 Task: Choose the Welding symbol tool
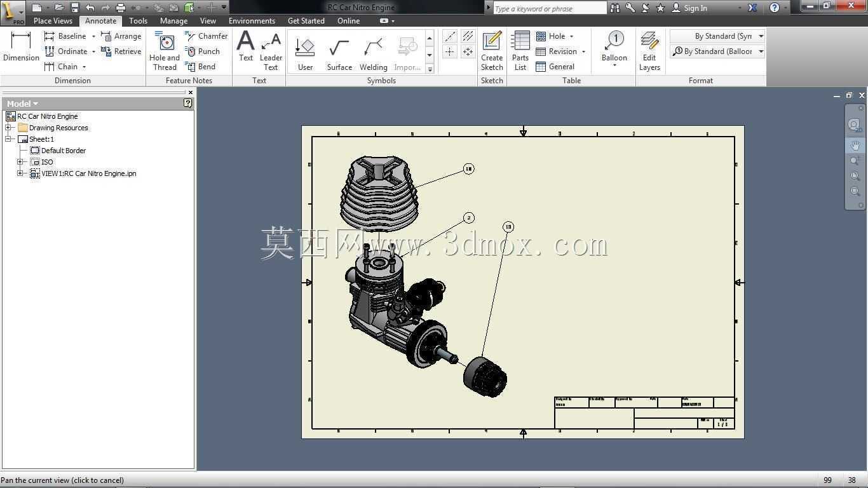click(x=374, y=54)
